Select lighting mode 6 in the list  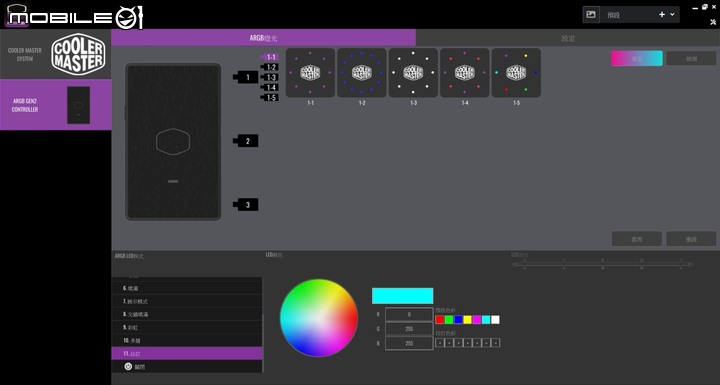click(187, 288)
